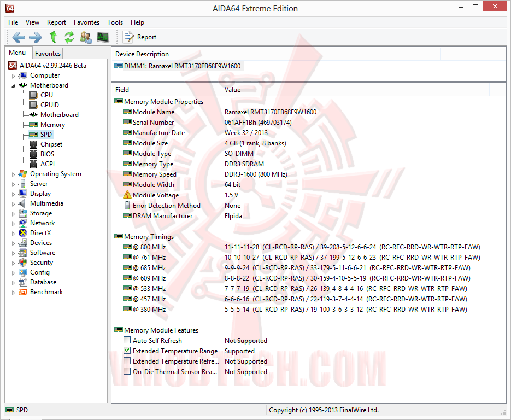Viewport: 511px width, 420px height.
Task: Click the Value column header
Action: click(355, 90)
